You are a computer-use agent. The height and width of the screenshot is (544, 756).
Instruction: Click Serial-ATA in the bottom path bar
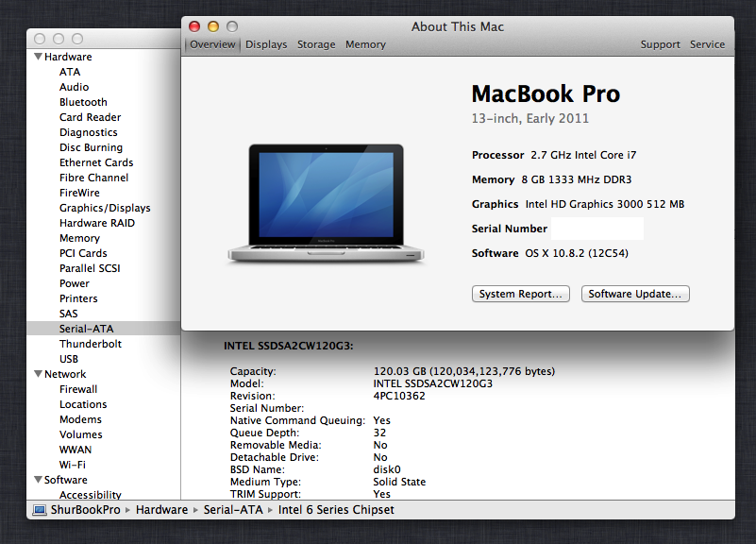tap(233, 510)
